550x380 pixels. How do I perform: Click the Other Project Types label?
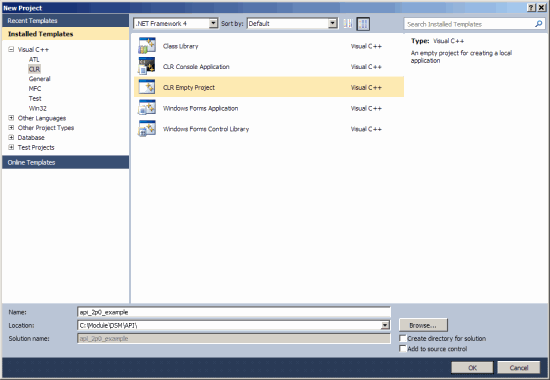tap(46, 128)
